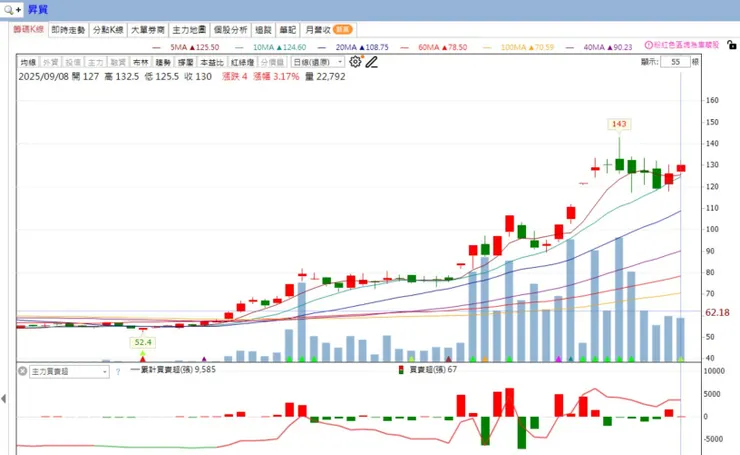Toggle the 布林 Bollinger band overlay
Image resolution: width=740 pixels, height=455 pixels.
tap(140, 62)
